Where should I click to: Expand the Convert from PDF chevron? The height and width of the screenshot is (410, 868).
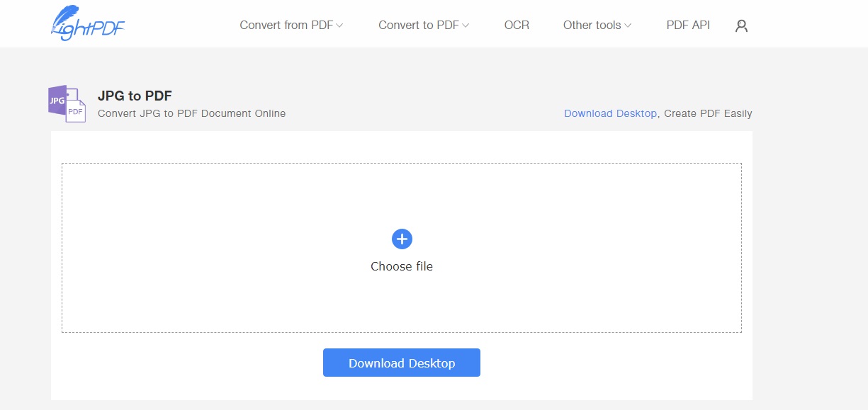pos(339,25)
